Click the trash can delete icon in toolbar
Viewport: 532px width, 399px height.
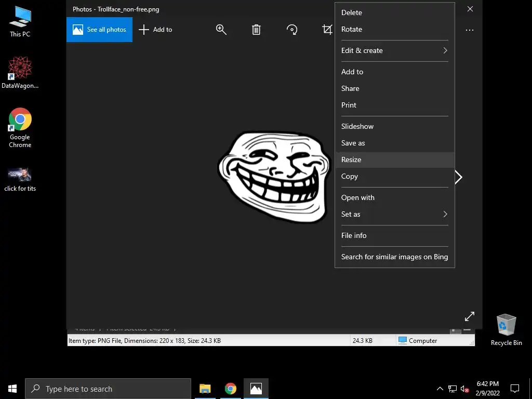click(256, 30)
